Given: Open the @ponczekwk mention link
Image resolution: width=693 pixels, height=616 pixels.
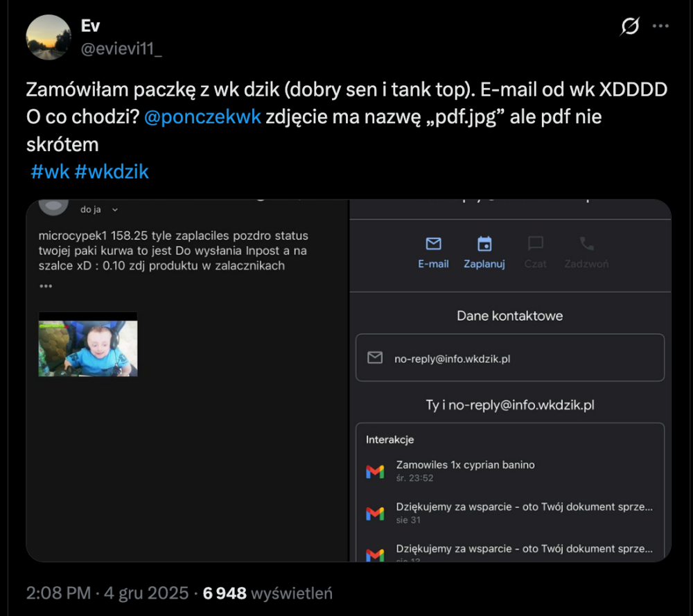Looking at the screenshot, I should pyautogui.click(x=203, y=116).
